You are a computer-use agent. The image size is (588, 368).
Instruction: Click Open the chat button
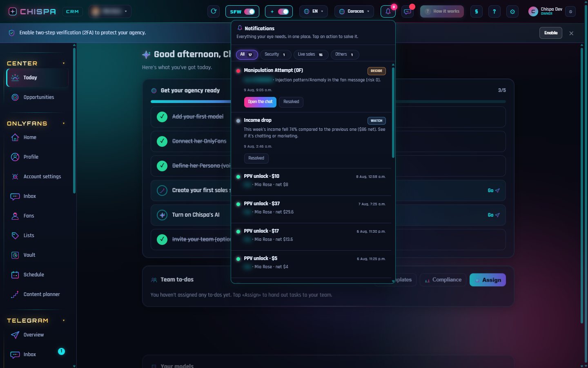260,102
